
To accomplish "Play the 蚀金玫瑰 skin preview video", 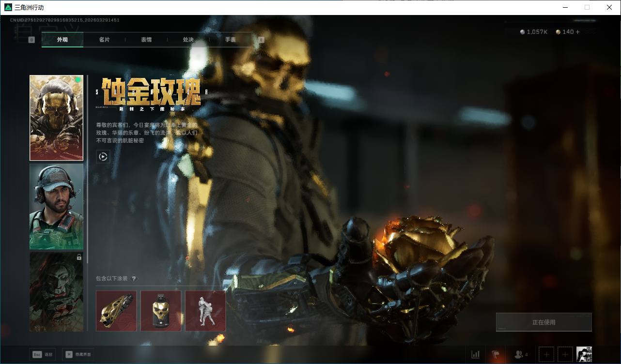I will pyautogui.click(x=103, y=156).
